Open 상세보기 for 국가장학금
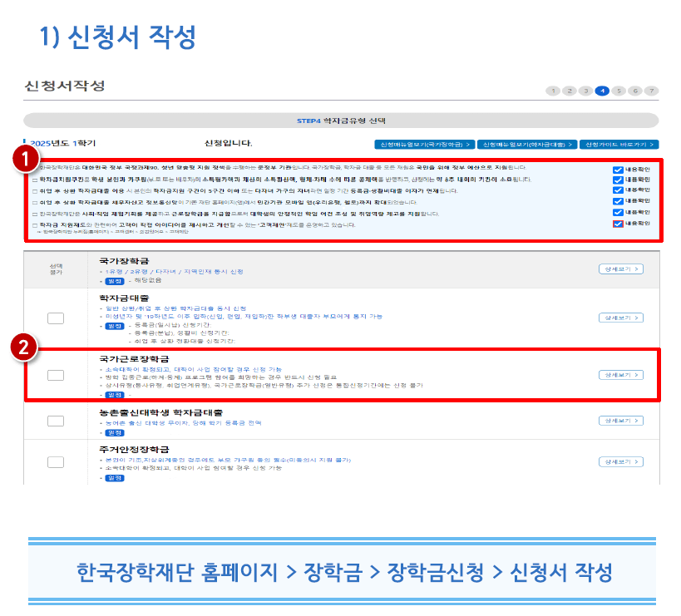Screen dimensions: 681x616 (x=621, y=269)
